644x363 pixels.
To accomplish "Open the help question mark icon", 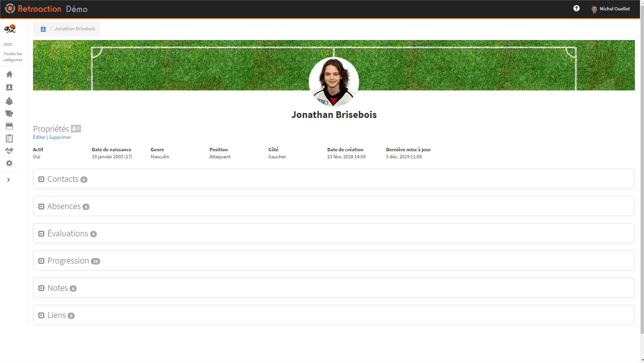I will [576, 8].
